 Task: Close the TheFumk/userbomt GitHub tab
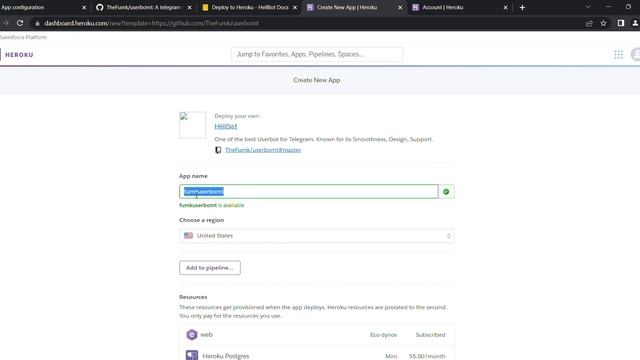click(189, 7)
